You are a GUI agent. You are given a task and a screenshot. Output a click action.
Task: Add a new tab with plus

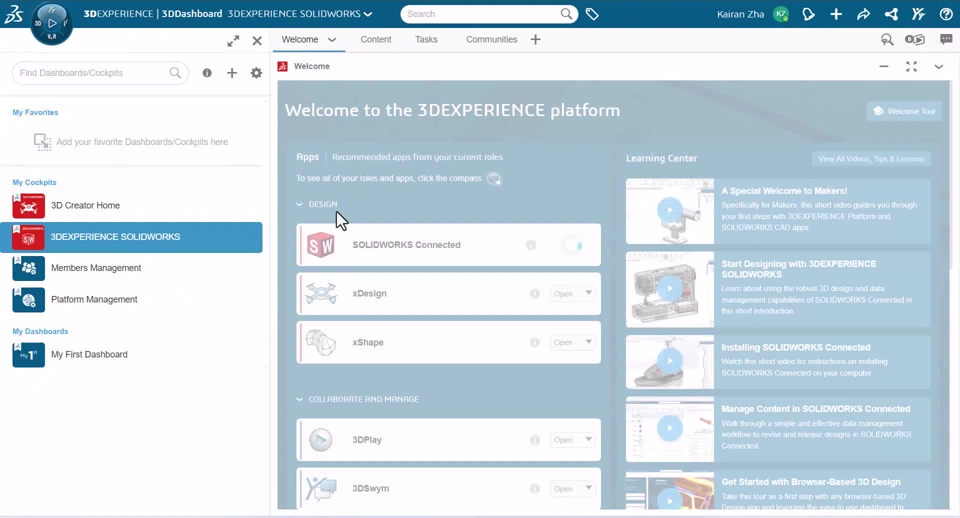click(536, 39)
